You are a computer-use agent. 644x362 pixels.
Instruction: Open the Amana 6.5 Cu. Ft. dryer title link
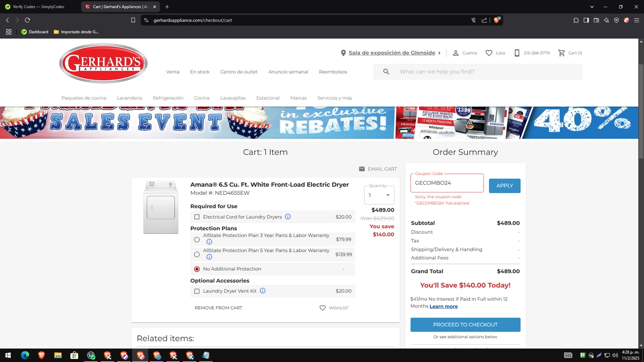[x=270, y=184]
